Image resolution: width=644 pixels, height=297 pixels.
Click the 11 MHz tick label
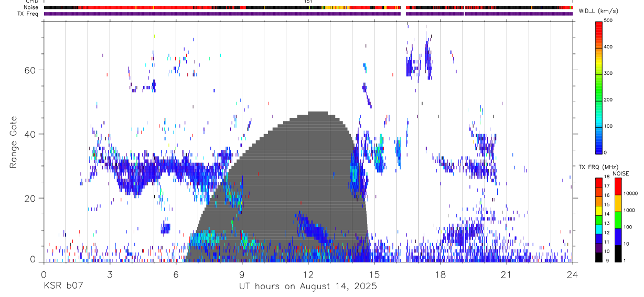click(x=608, y=242)
